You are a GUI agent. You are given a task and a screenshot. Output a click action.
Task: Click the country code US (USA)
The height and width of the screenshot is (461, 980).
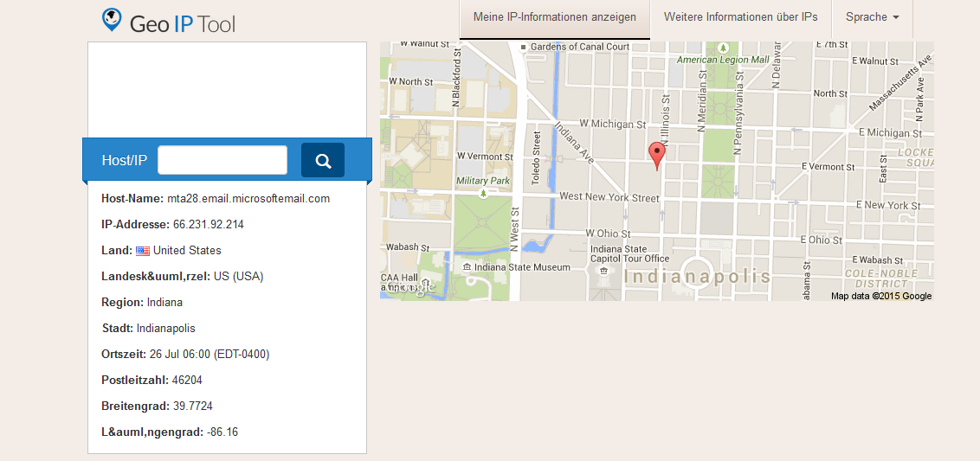pos(238,276)
